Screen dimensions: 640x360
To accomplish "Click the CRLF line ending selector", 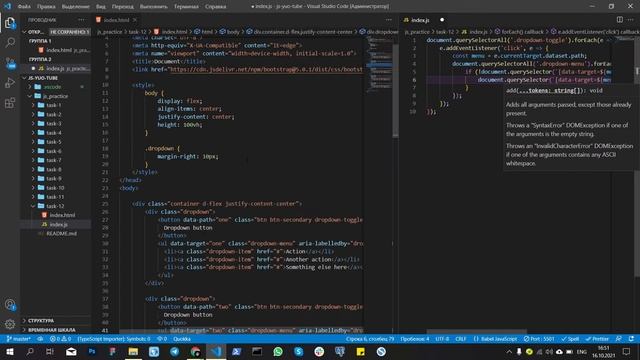I will [461, 339].
